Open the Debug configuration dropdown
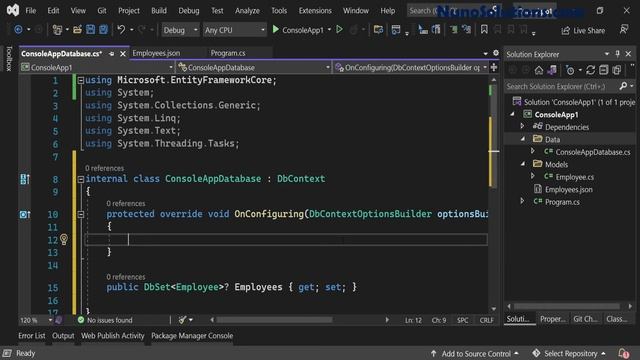Screen dimensions: 640x360 click(180, 30)
